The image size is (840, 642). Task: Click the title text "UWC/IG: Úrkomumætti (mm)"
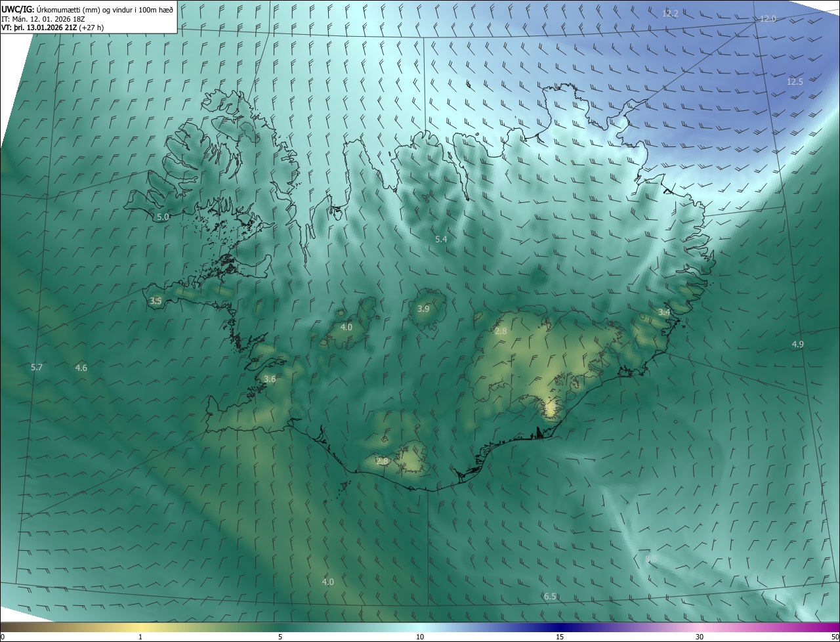[51, 9]
